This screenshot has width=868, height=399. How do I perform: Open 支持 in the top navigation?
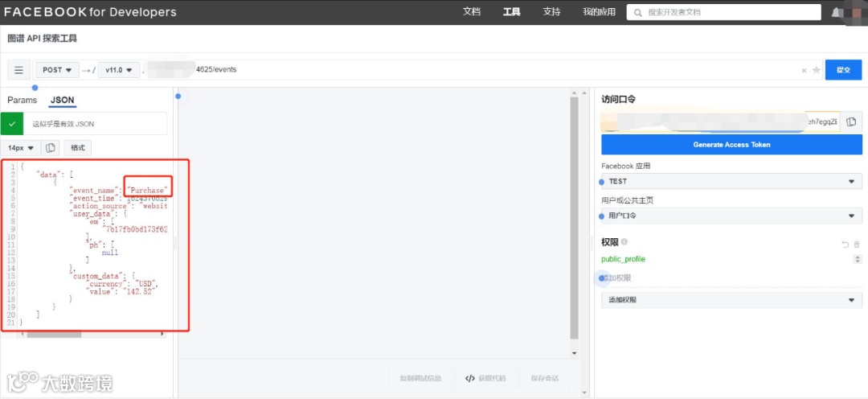click(551, 11)
